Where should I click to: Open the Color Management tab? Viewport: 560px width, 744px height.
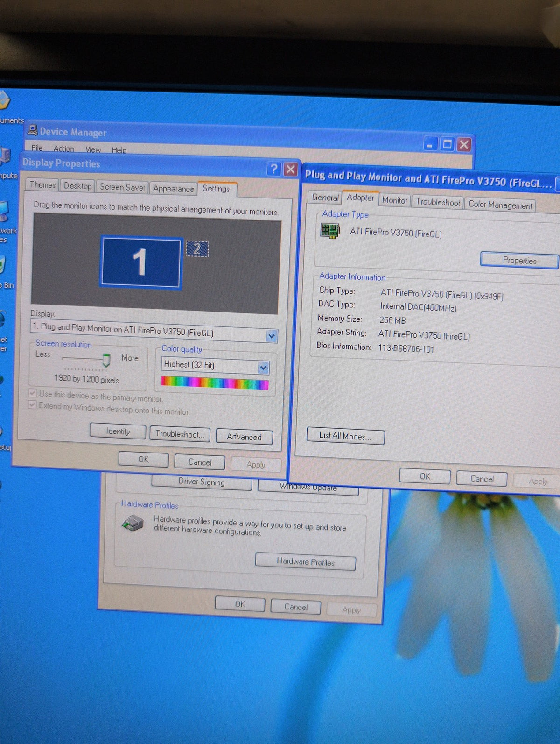[x=500, y=205]
